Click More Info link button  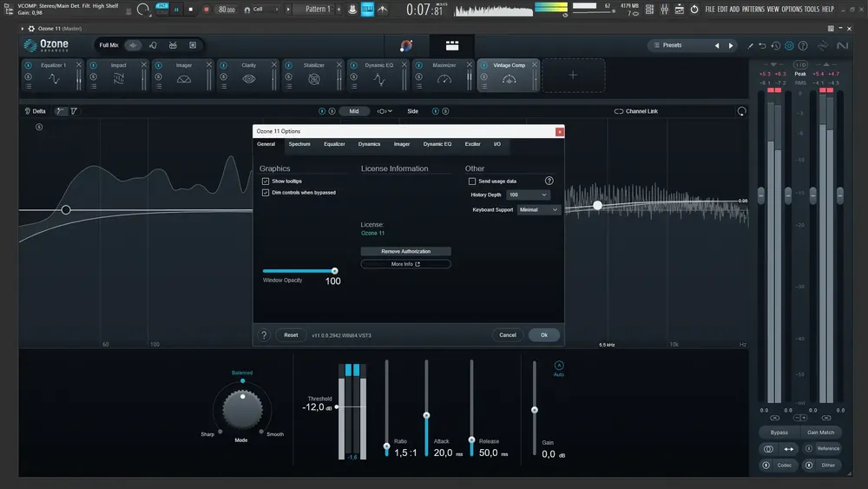(x=405, y=264)
